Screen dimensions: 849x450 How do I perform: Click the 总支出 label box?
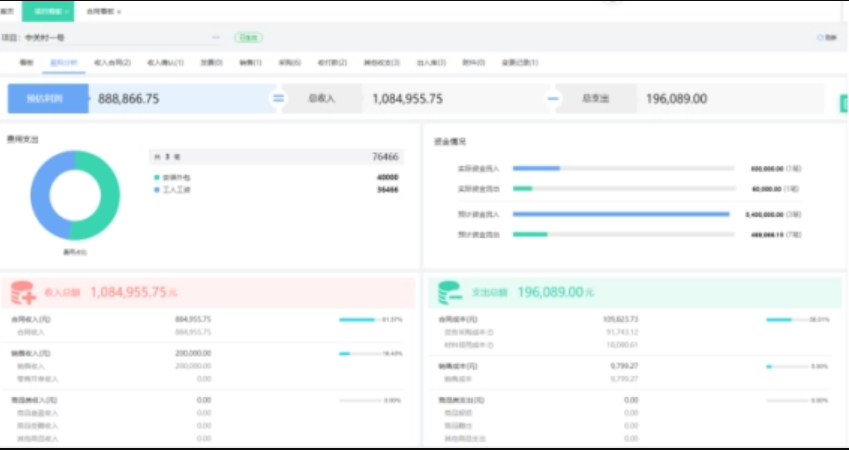tap(595, 99)
